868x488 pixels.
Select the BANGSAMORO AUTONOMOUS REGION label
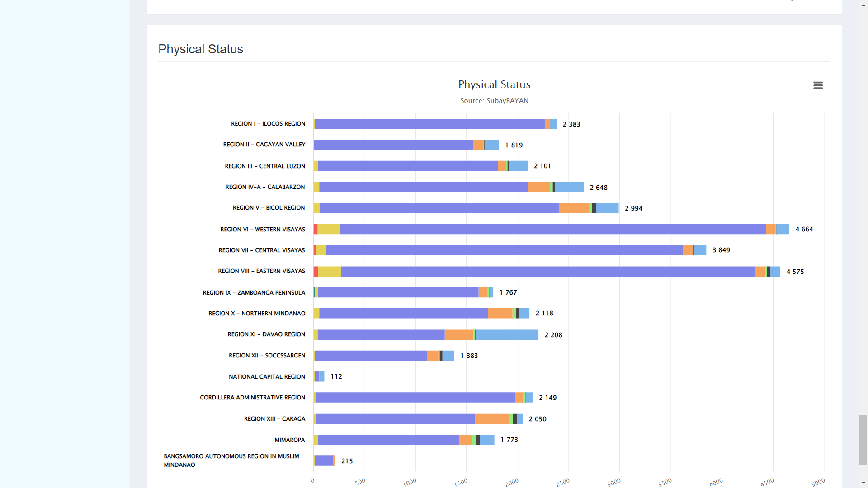coord(231,460)
